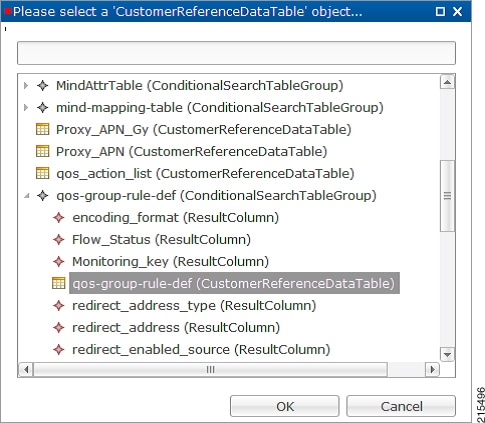Select Monitoring_key (ResultColumn) item
The image size is (485, 423).
coord(170,261)
